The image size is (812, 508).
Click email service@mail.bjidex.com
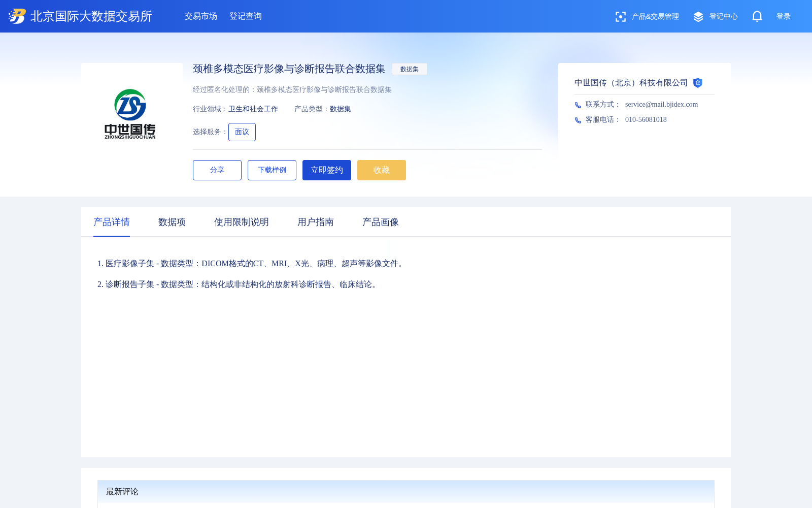point(661,105)
